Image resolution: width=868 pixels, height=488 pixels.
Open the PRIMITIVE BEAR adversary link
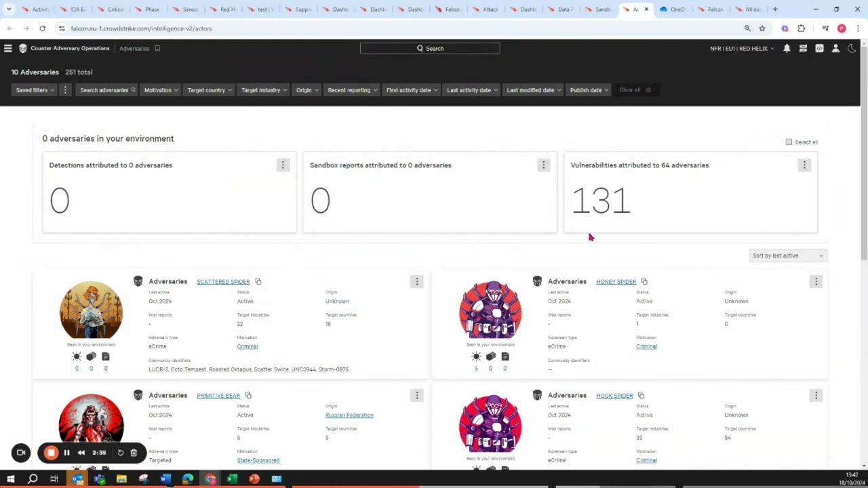coord(218,395)
